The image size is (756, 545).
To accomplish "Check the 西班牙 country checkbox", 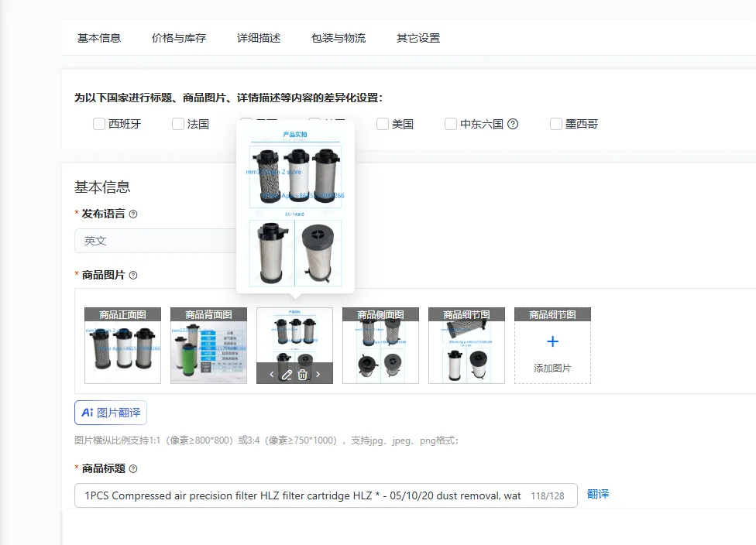I will (99, 124).
